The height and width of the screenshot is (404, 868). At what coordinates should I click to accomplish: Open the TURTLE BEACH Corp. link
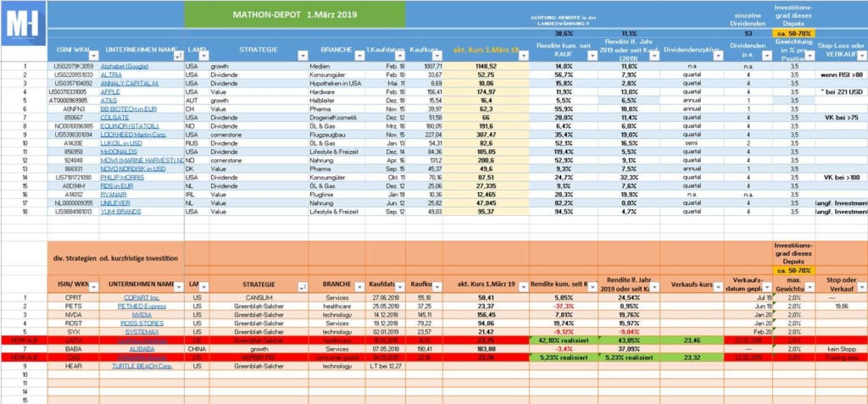click(142, 366)
